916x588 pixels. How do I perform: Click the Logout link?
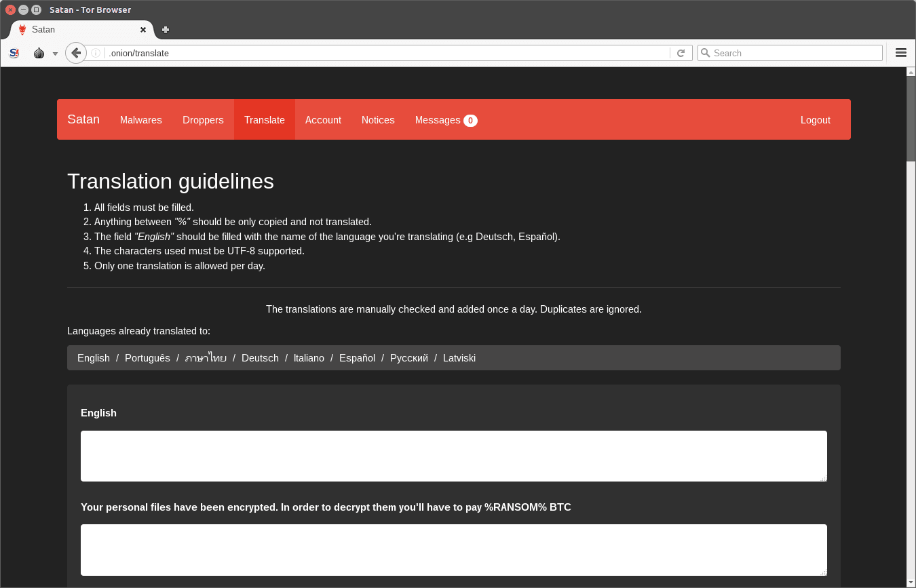(x=816, y=120)
